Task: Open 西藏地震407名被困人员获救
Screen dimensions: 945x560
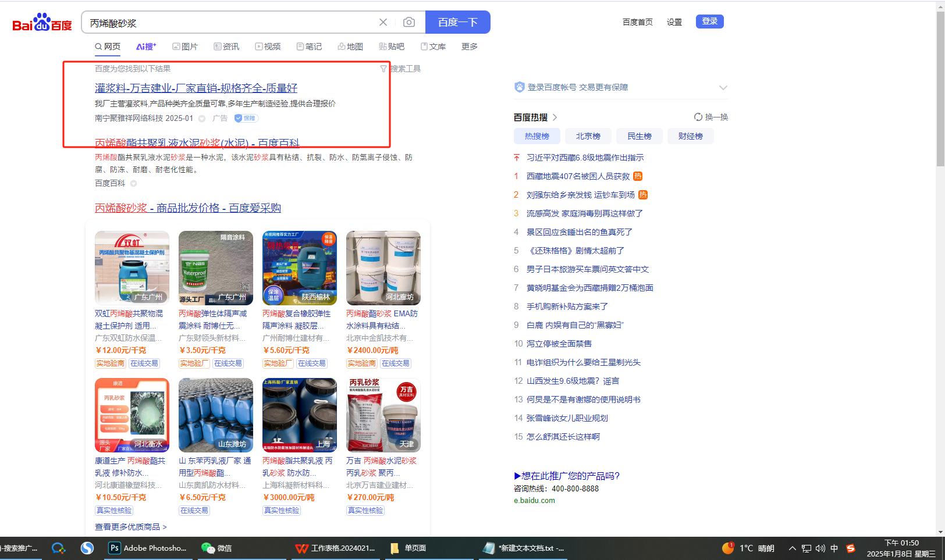Action: click(578, 176)
